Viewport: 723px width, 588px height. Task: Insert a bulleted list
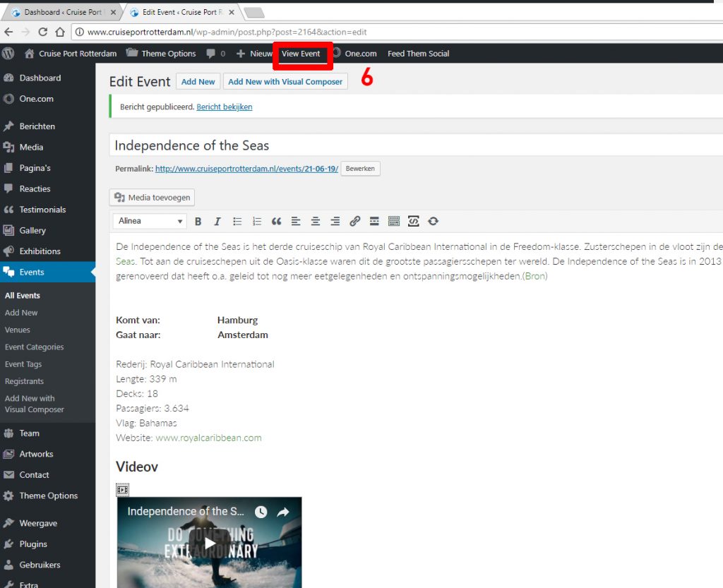[237, 221]
